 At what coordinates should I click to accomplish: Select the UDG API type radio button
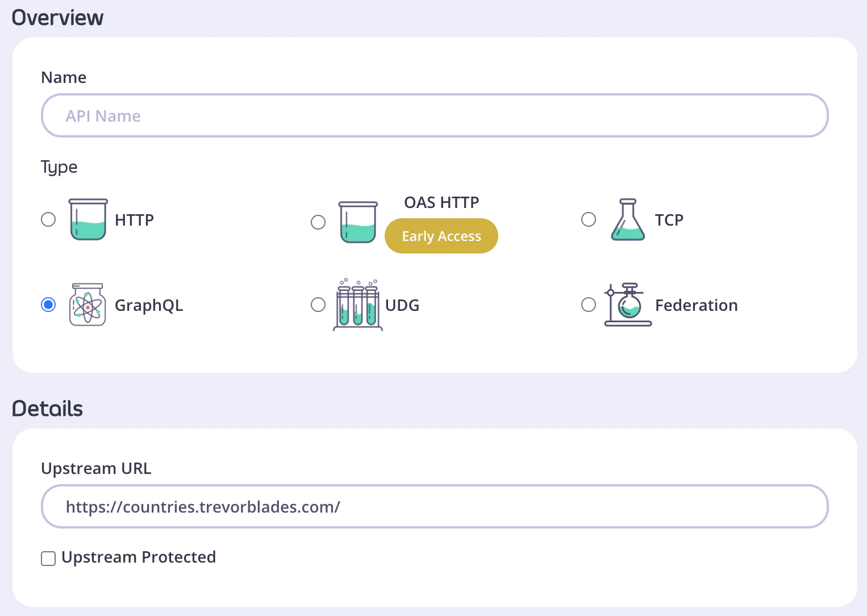click(318, 305)
